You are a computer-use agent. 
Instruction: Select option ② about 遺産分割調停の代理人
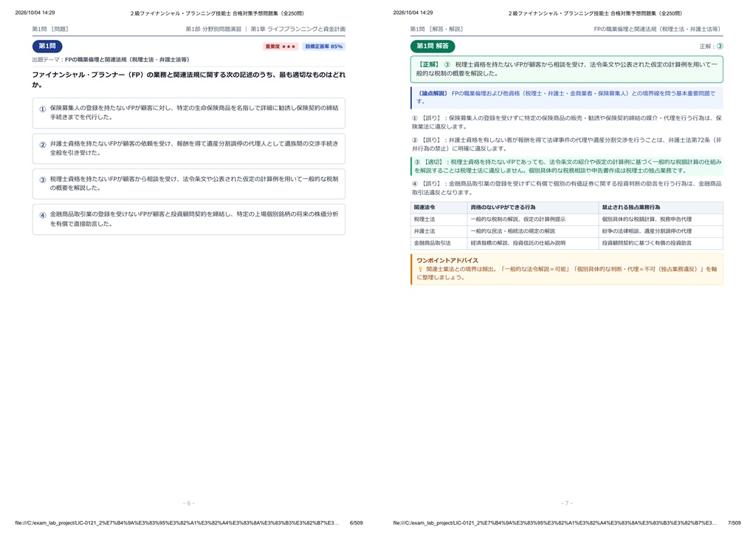[x=188, y=149]
